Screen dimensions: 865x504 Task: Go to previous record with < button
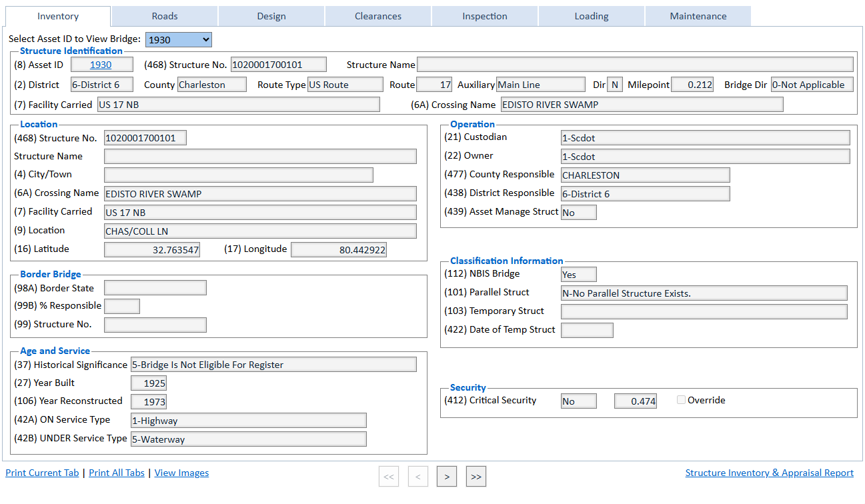pos(418,477)
